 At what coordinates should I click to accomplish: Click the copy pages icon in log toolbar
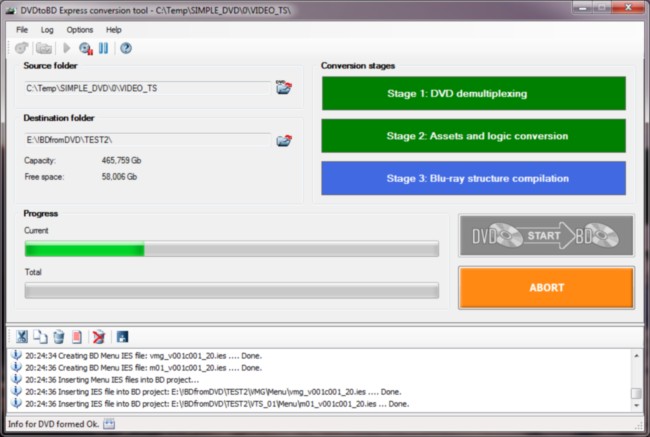pyautogui.click(x=40, y=337)
